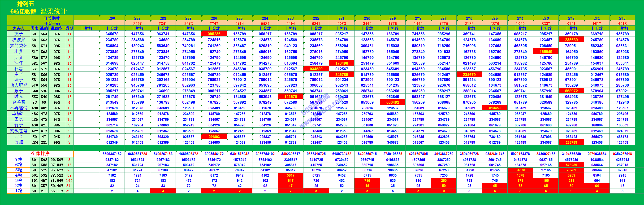Viewport: 644px width, 205px height.
Task: Click the cell containing 6509347182
Action: pyautogui.click(x=112, y=154)
